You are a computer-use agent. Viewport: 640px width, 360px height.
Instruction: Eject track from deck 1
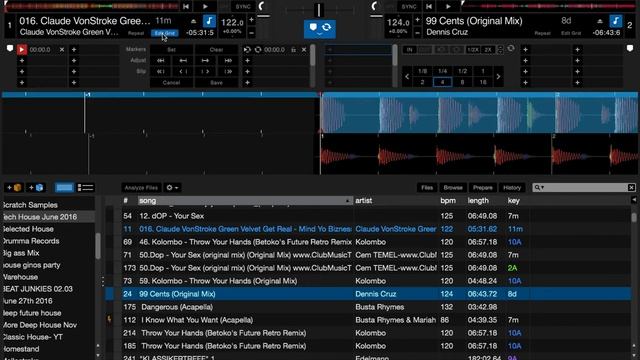pyautogui.click(x=193, y=21)
